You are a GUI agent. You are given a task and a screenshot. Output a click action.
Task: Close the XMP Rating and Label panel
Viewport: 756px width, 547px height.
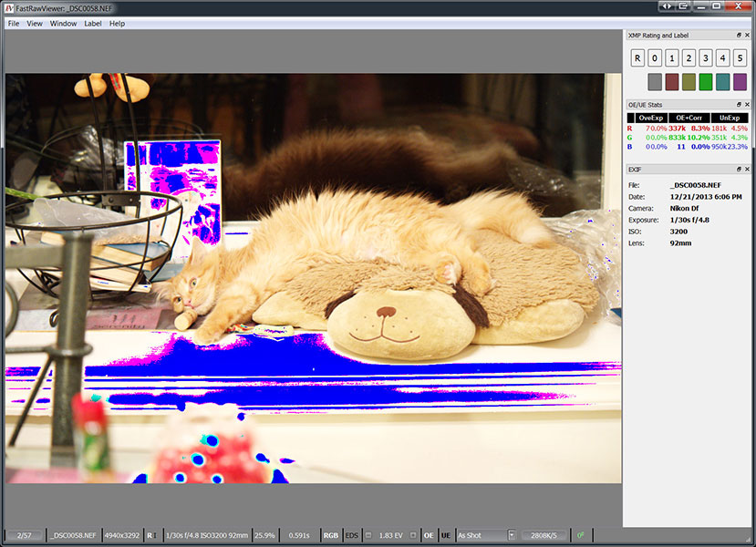(x=748, y=35)
